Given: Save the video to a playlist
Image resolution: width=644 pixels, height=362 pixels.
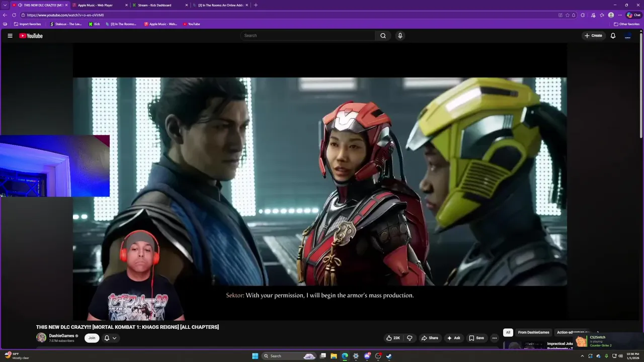Looking at the screenshot, I should (476, 338).
